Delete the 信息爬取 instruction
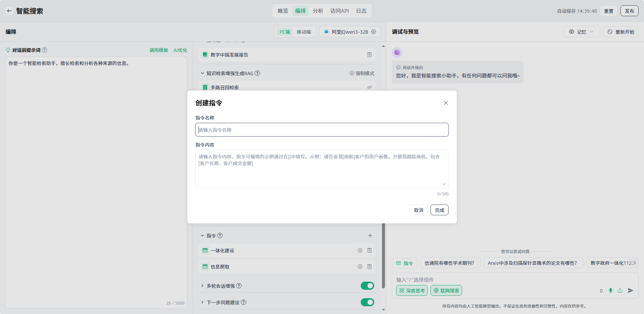644x314 pixels. pos(369,266)
